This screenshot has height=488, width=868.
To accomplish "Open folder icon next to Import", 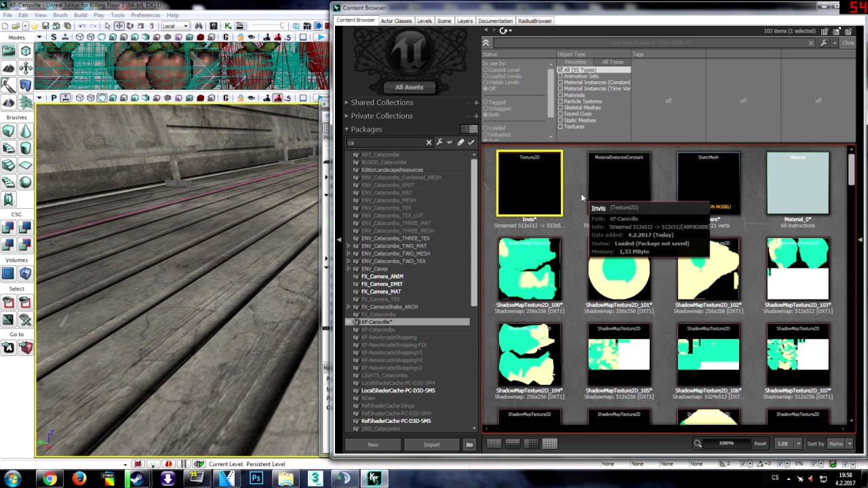I will [x=469, y=445].
